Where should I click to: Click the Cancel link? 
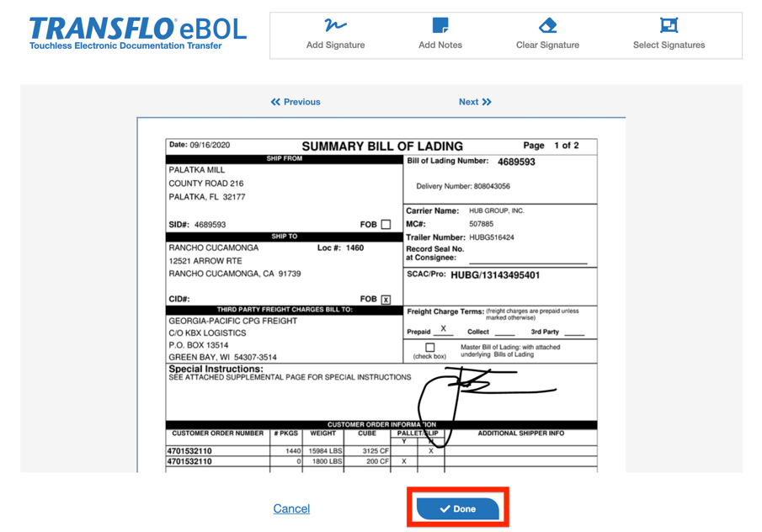coord(291,508)
